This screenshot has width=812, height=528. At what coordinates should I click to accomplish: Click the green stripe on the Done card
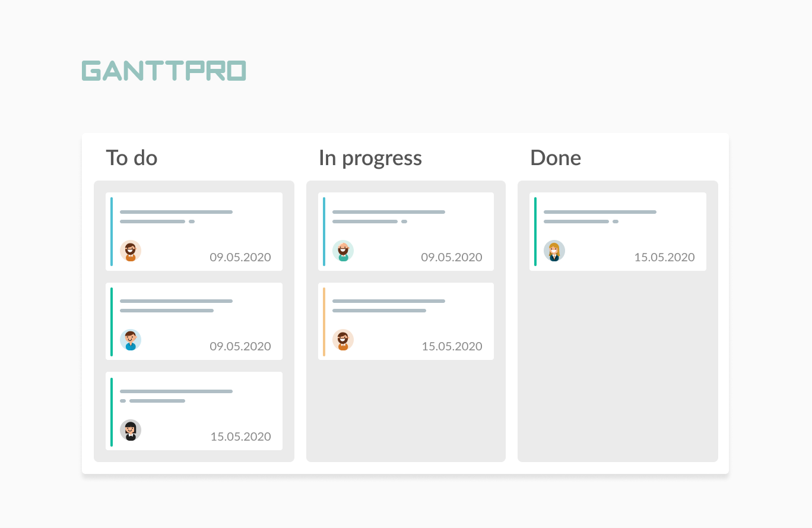tap(535, 232)
